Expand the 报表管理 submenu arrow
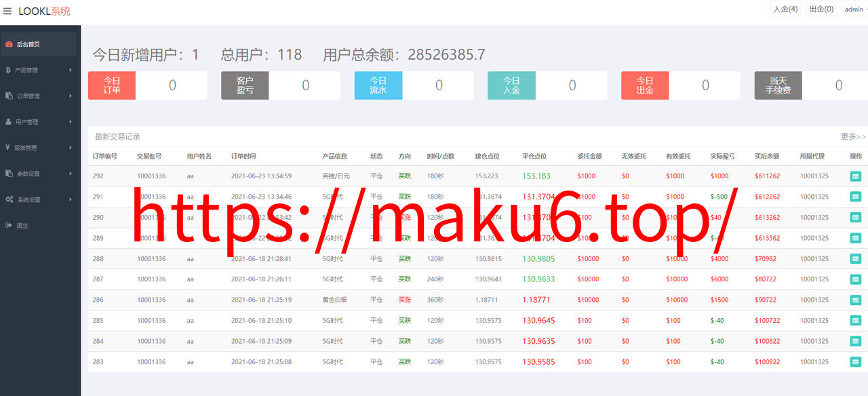 tap(71, 148)
